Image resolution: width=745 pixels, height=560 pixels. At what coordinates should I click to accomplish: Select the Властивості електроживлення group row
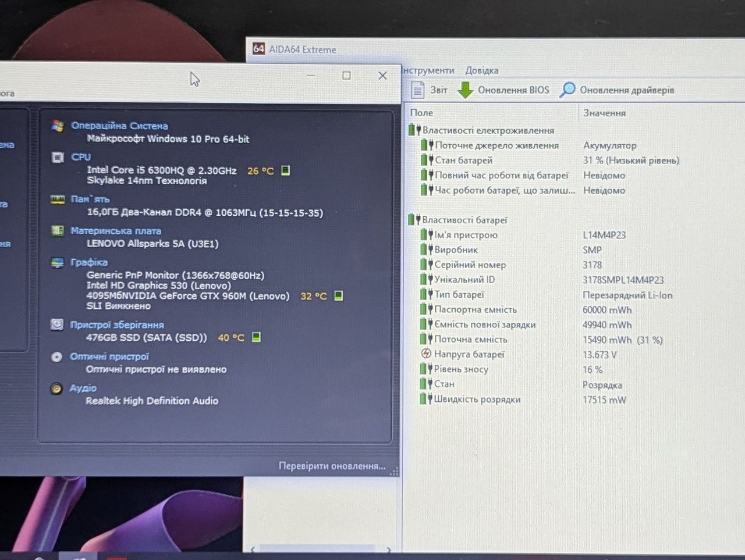(x=488, y=130)
